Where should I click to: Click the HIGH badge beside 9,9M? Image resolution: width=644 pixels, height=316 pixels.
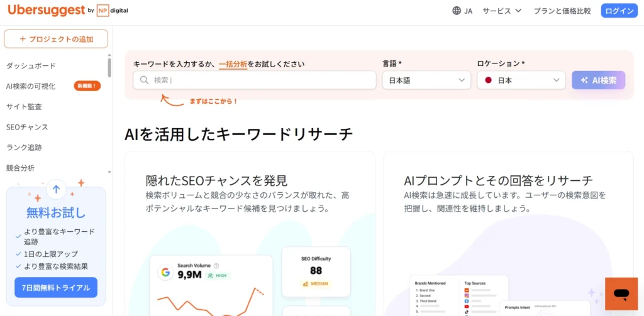(x=218, y=275)
